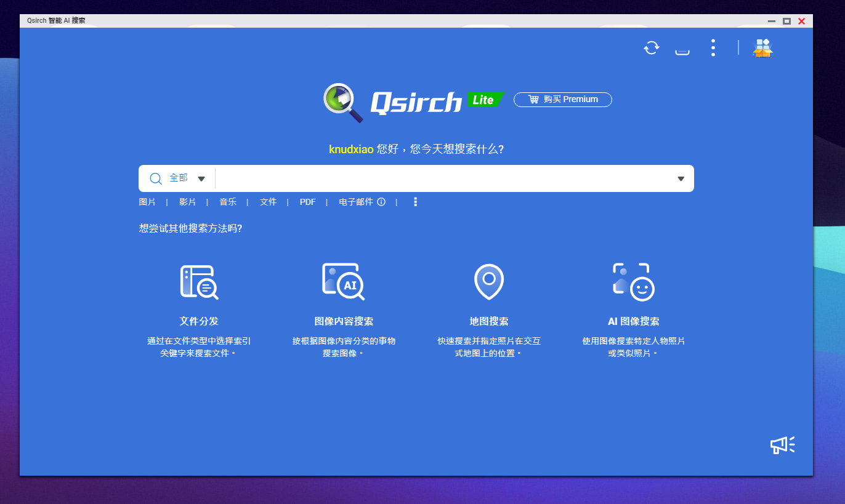Click 按根据图像内容分类的事物 description text
Screen dimensions: 845x504
pos(344,341)
